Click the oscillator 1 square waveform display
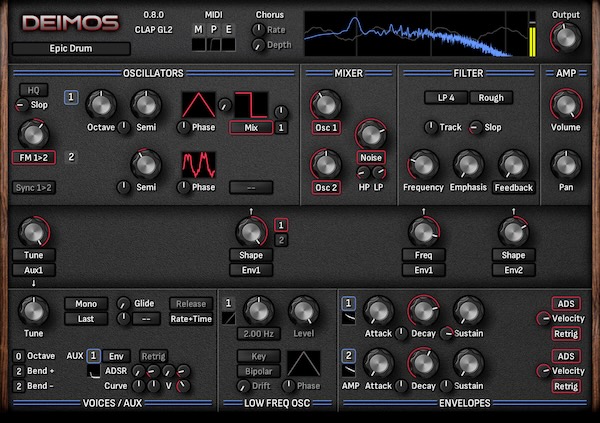600x423 pixels. click(251, 105)
